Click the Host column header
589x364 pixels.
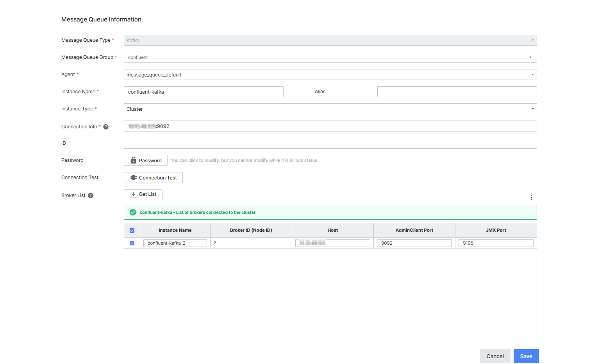[333, 230]
